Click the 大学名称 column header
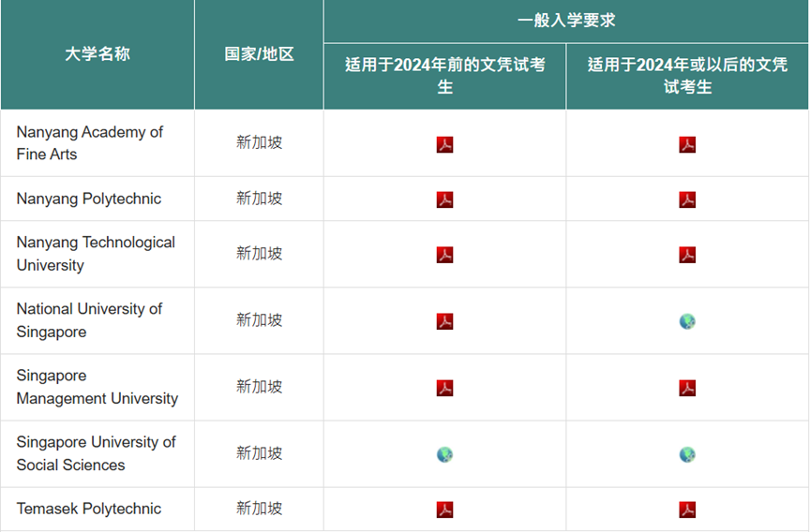Image resolution: width=810 pixels, height=532 pixels. 97,53
